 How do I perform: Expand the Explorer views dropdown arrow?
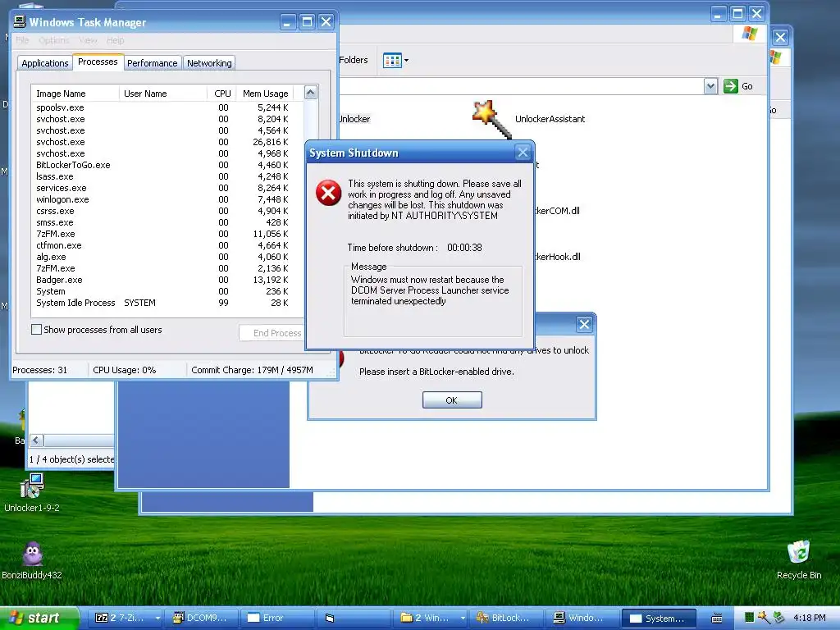406,61
